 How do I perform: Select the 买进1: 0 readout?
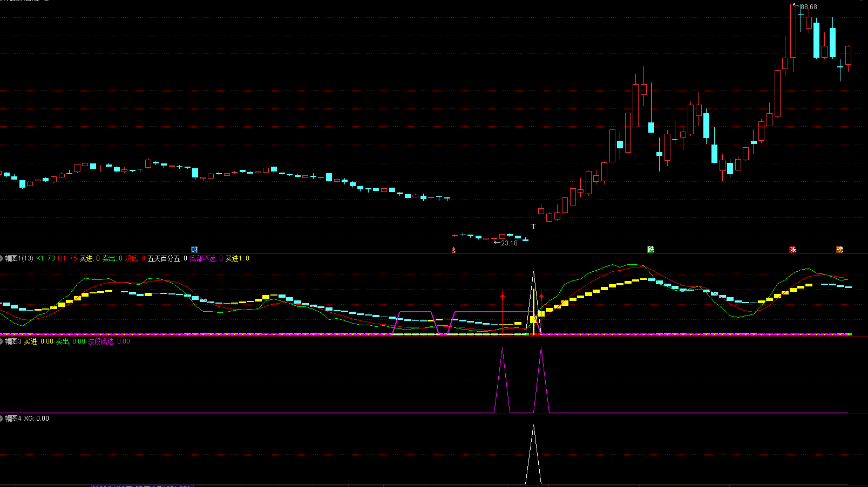tap(238, 259)
